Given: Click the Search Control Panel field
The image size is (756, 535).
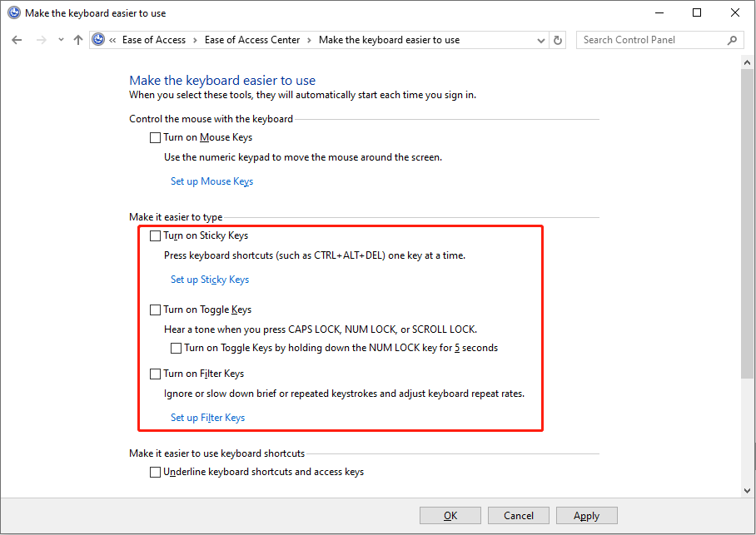Looking at the screenshot, I should 649,39.
